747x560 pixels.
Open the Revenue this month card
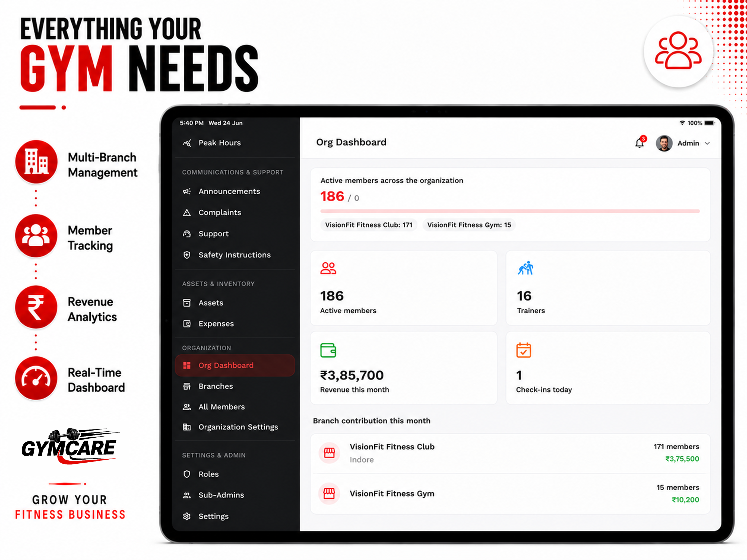point(404,368)
